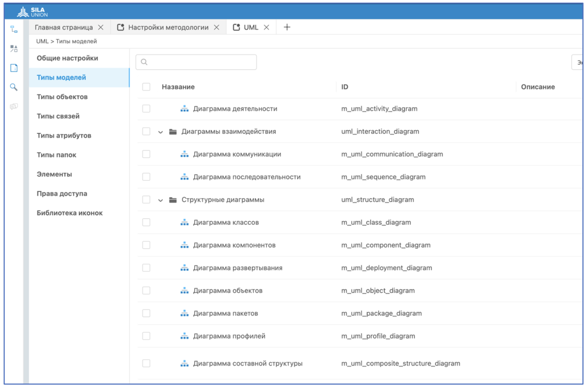Click the model icon beside Диаграмма классов
The width and height of the screenshot is (588, 388).
[x=184, y=222]
